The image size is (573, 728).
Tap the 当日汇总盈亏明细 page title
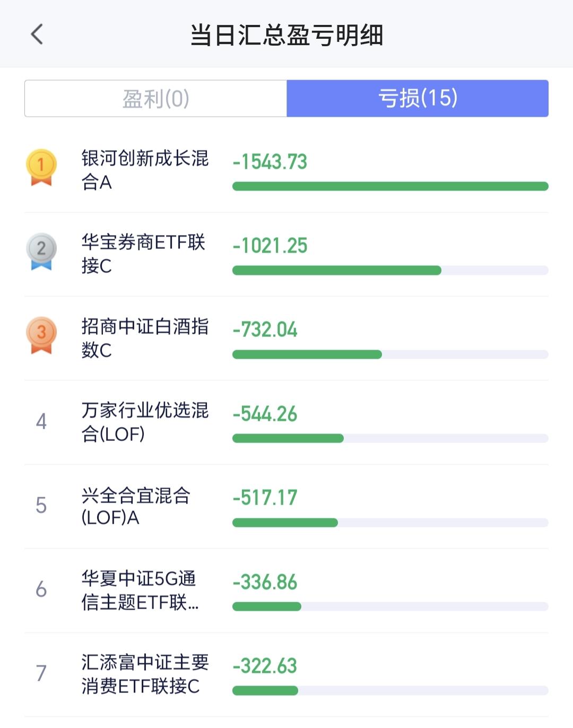(x=286, y=35)
